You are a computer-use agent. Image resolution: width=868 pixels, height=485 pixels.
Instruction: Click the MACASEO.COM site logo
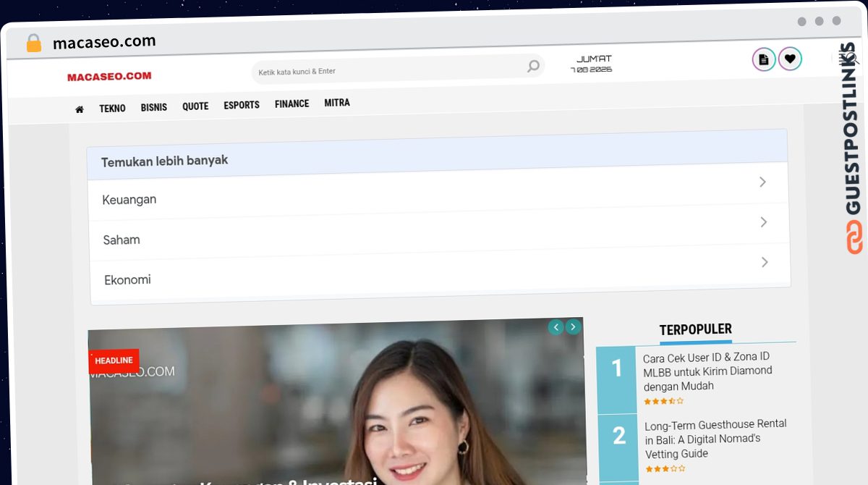click(x=109, y=76)
